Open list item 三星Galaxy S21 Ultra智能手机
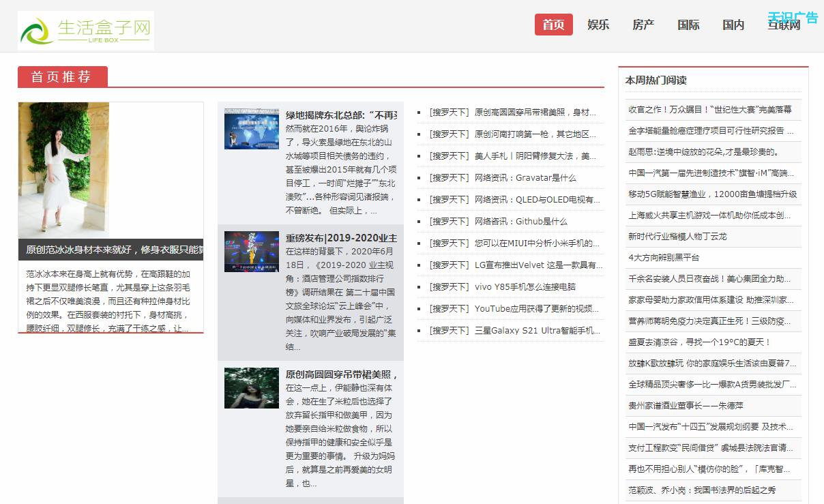The image size is (824, 504). point(538,330)
